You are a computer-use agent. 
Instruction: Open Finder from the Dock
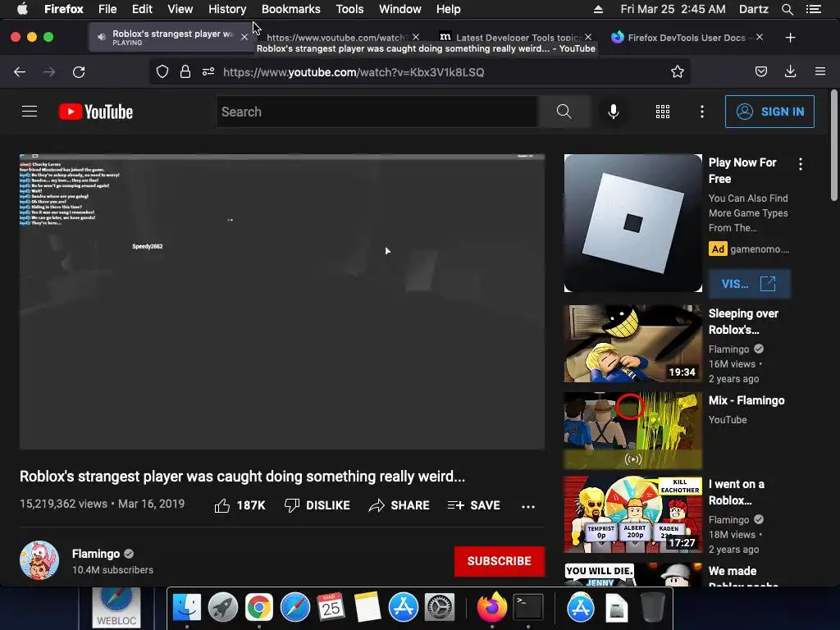[x=186, y=608]
